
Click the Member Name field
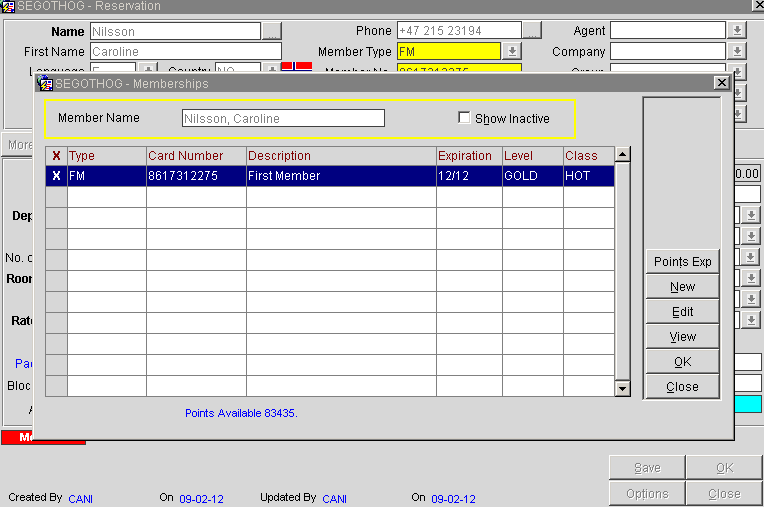tap(283, 118)
